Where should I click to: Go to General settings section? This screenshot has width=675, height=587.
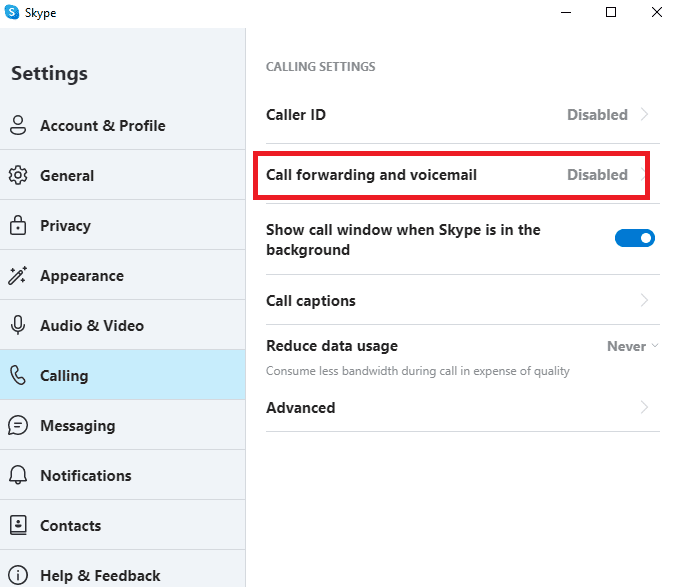(x=123, y=175)
